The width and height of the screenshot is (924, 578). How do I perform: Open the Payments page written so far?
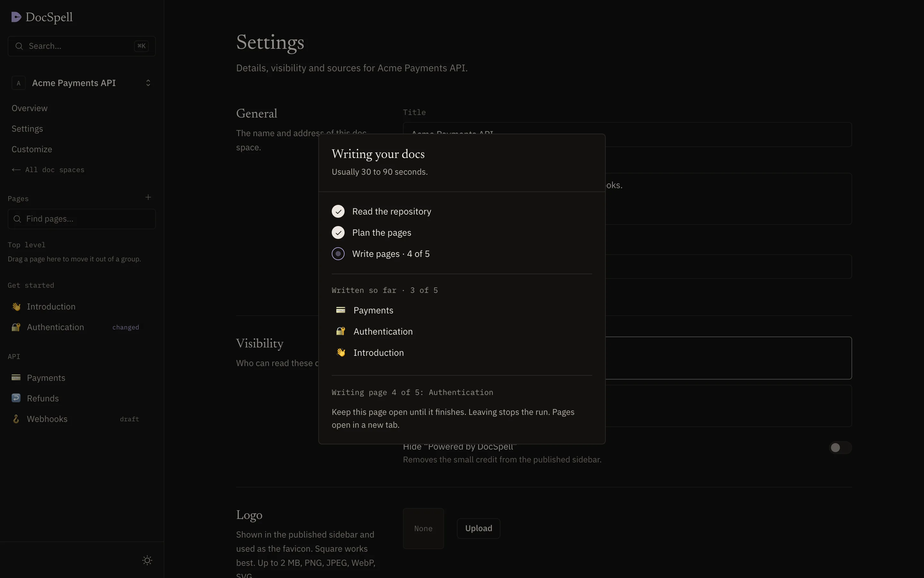462,310
